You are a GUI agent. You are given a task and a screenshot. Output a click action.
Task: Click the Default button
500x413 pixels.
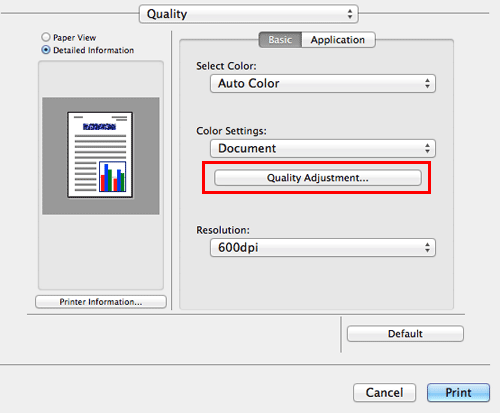[x=405, y=334]
